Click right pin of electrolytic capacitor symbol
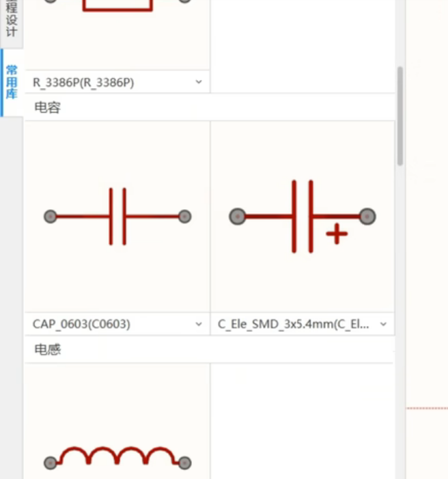 [367, 217]
